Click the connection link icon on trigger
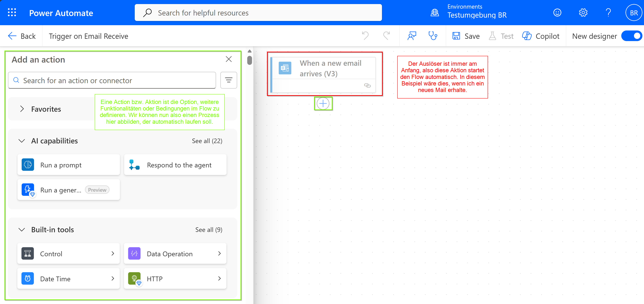 click(367, 86)
